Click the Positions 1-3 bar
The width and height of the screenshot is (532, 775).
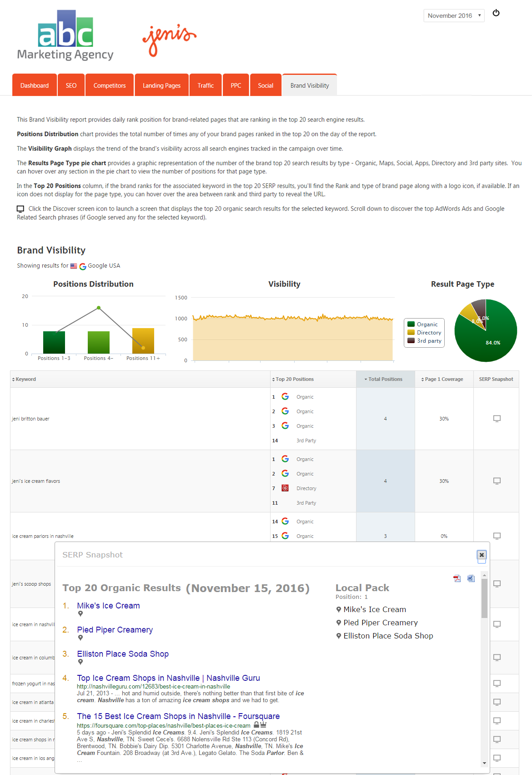(54, 342)
